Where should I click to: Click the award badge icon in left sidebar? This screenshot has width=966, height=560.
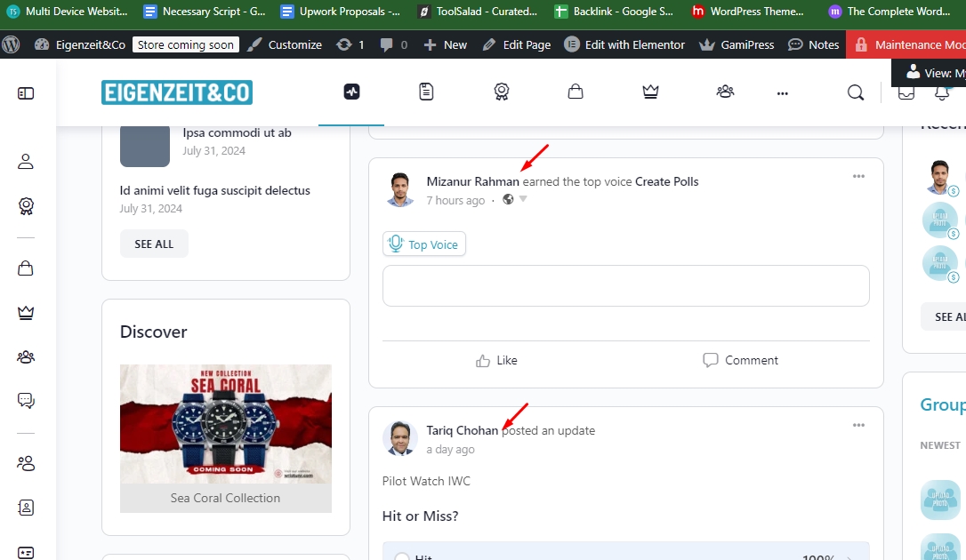click(26, 206)
